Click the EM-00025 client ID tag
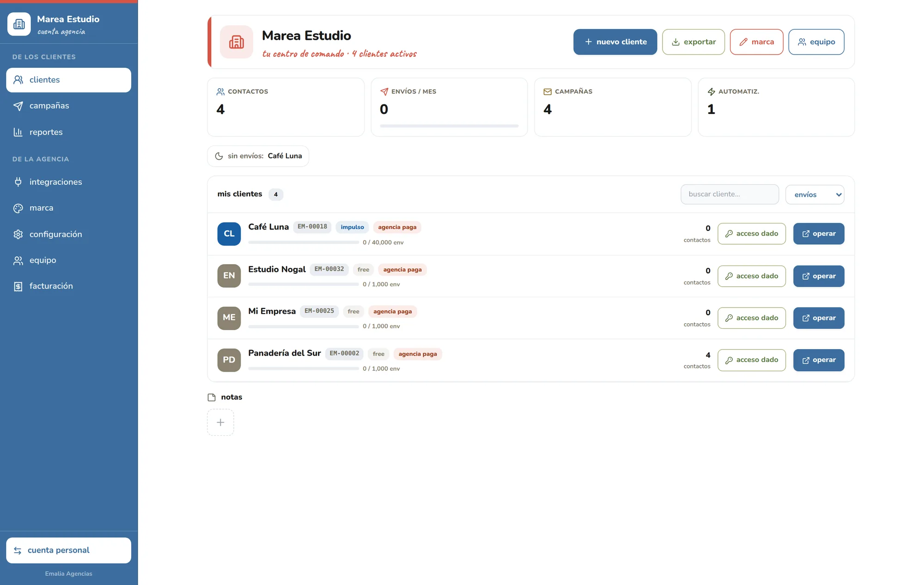 coord(319,311)
